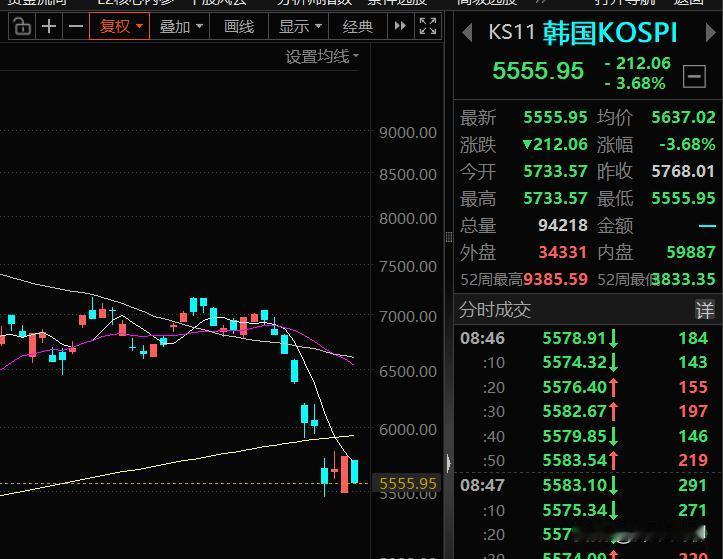Open the 复权 dropdown
The image size is (723, 559).
click(x=120, y=26)
